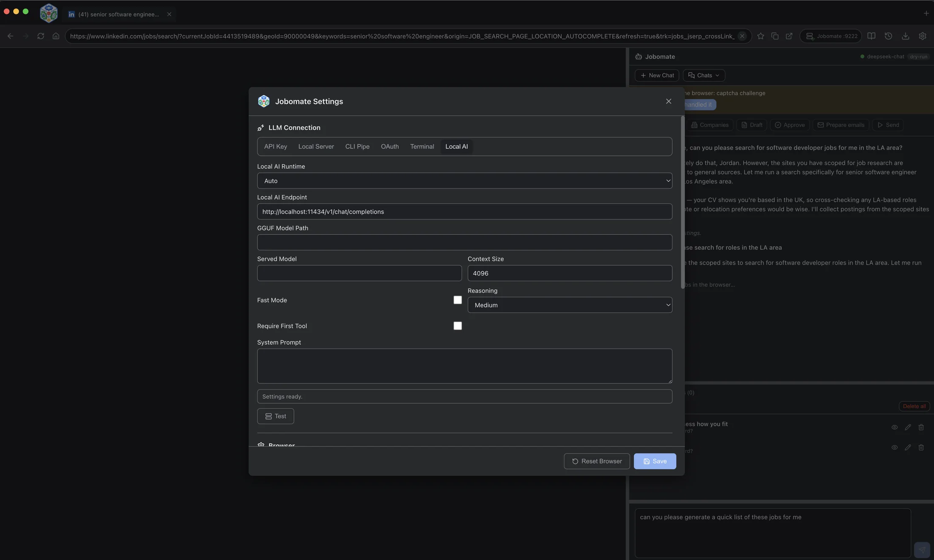Click inside the System Prompt textarea
Image resolution: width=934 pixels, height=560 pixels.
click(x=464, y=366)
